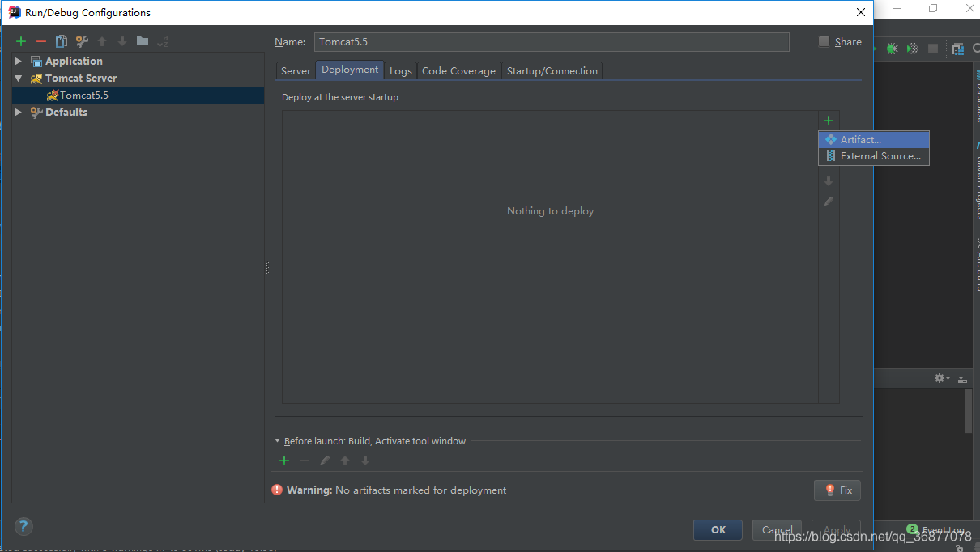The width and height of the screenshot is (980, 552).
Task: Click the 'Nothing to deploy' text
Action: (x=551, y=210)
